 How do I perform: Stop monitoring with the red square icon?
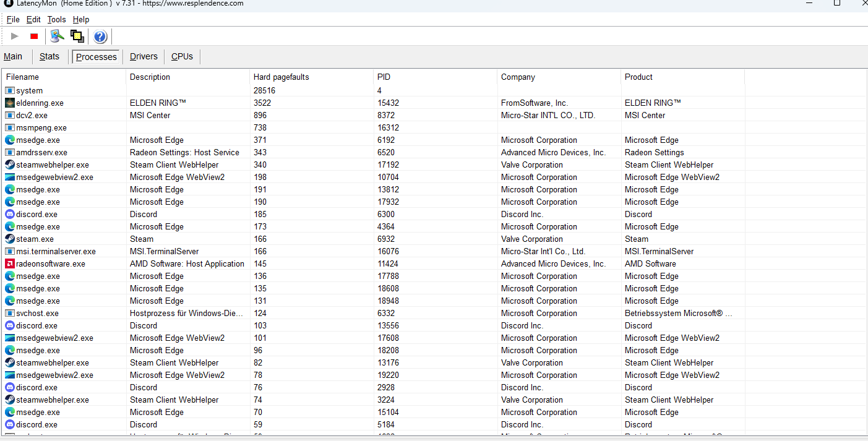coord(34,36)
